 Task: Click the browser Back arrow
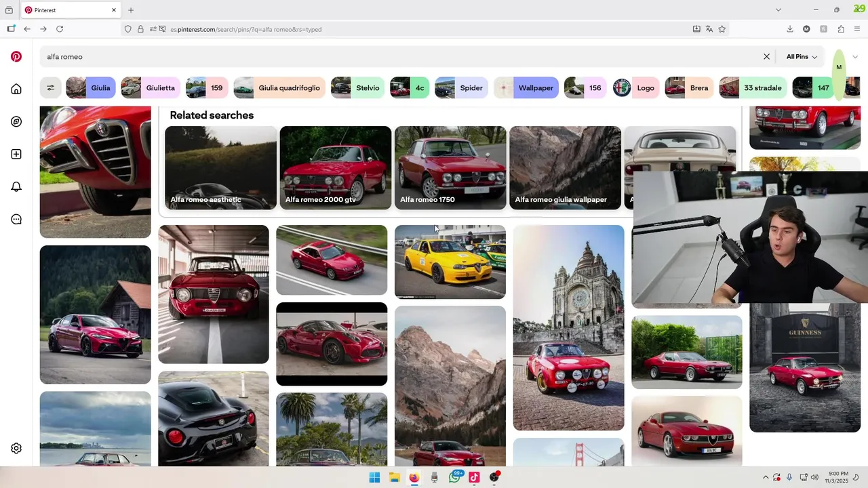point(27,29)
